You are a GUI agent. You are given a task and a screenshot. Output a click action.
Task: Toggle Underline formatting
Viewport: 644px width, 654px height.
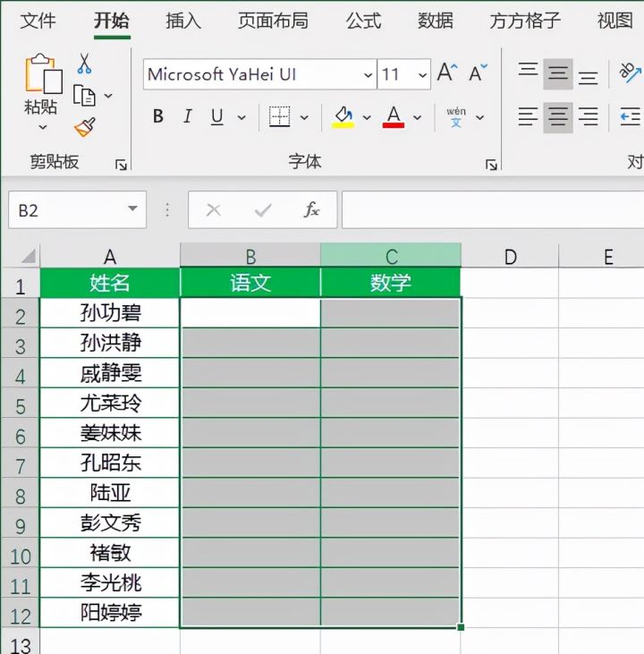pyautogui.click(x=216, y=116)
